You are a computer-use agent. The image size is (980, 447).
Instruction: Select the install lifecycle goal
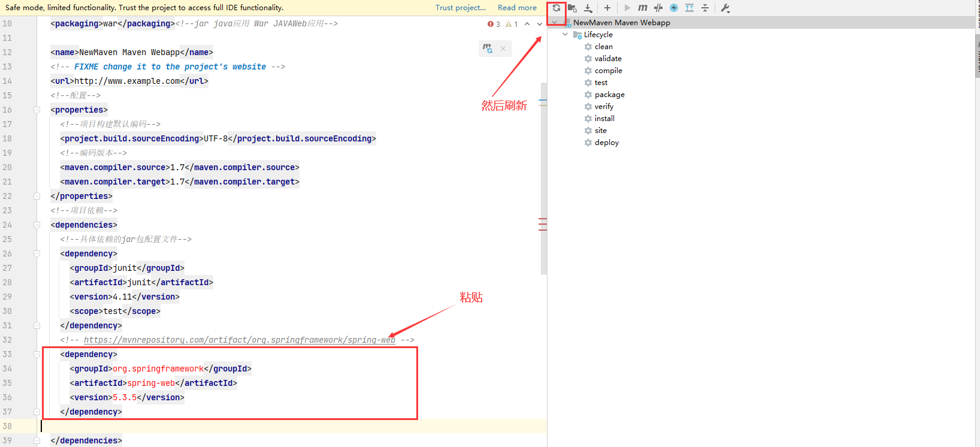[604, 119]
